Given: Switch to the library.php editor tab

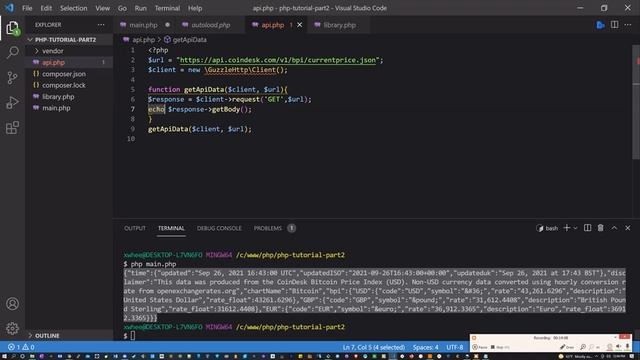Looking at the screenshot, I should (x=339, y=25).
